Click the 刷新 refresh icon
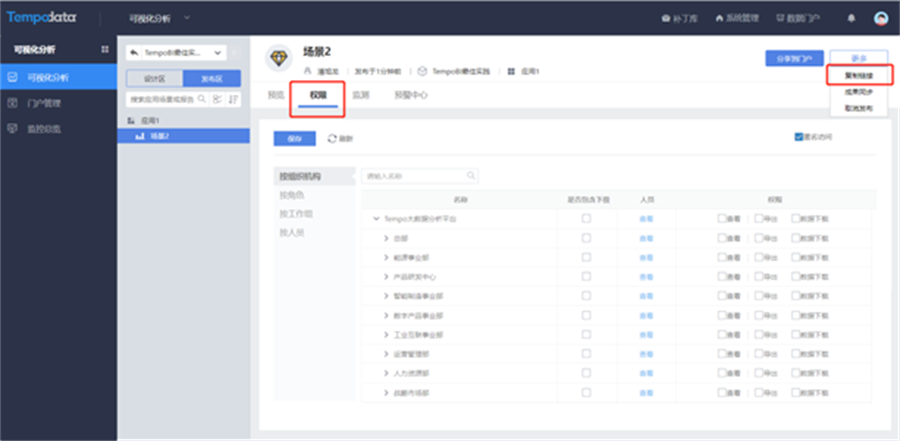 pyautogui.click(x=332, y=138)
